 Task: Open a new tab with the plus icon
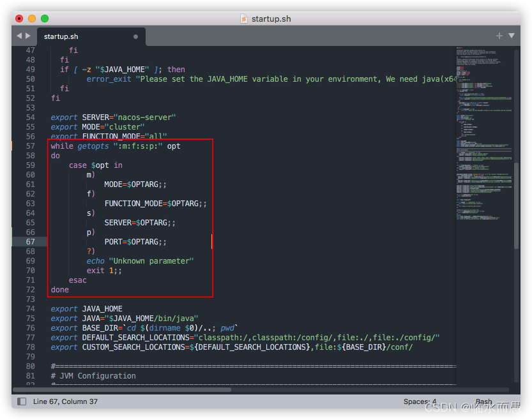499,36
